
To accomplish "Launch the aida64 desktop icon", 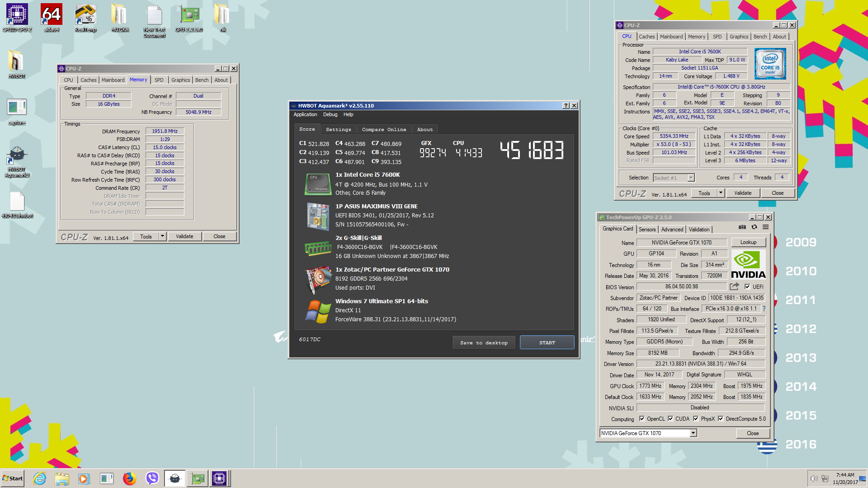I will [52, 18].
